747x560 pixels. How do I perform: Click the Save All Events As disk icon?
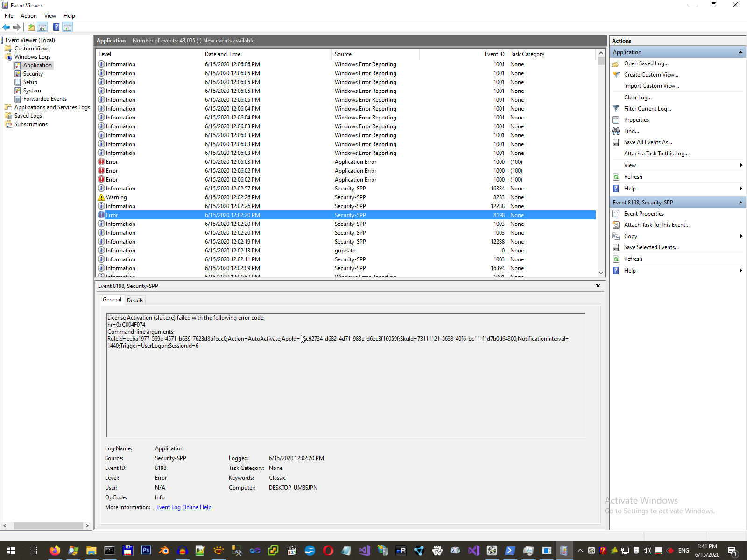616,142
